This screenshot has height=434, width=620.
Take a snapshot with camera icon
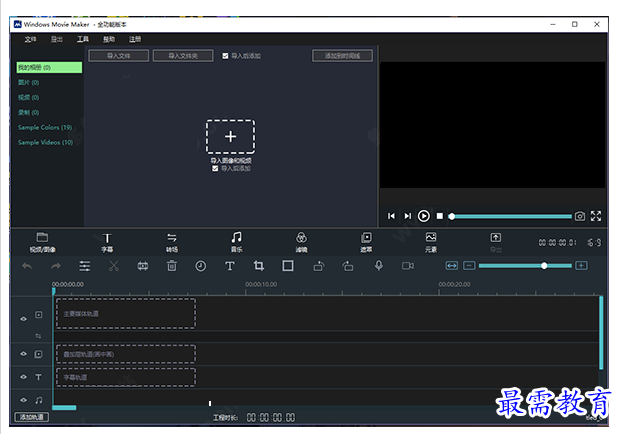point(580,216)
